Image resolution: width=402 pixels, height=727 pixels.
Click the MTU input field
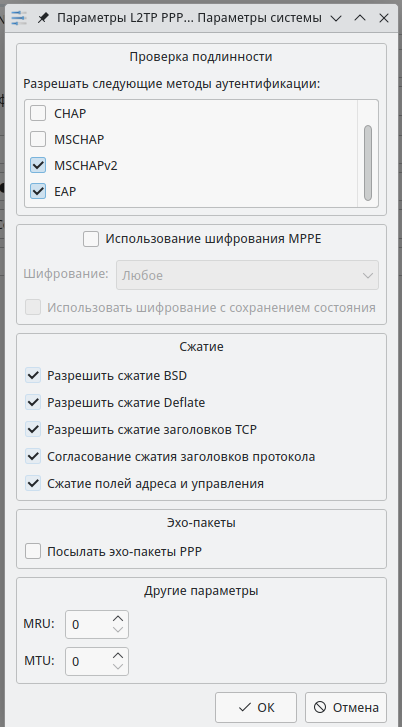pos(97,662)
